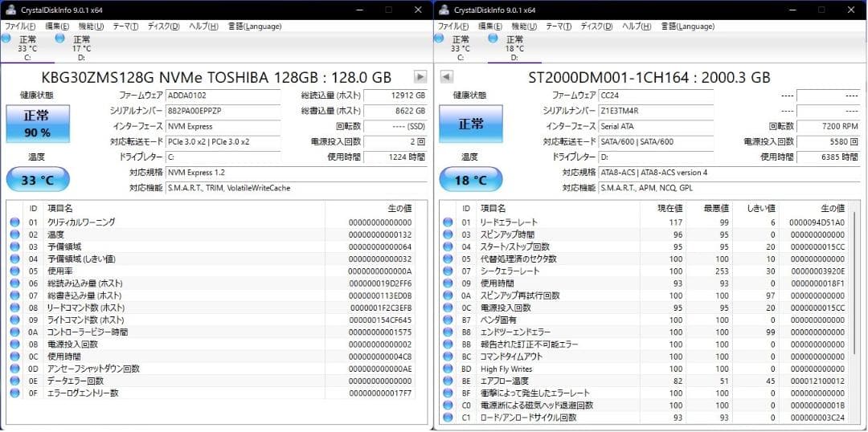This screenshot has height=432, width=868.
Task: Go to previous disk arrow in right window
Action: tap(447, 77)
